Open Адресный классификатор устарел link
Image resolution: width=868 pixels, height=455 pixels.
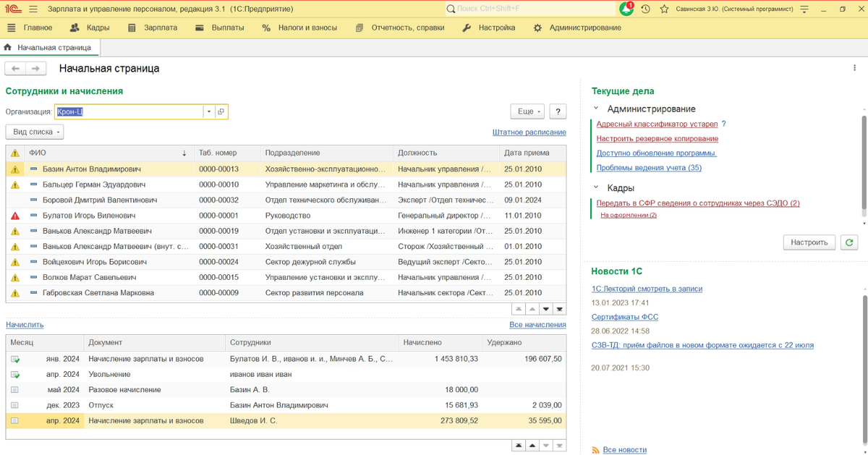(657, 124)
